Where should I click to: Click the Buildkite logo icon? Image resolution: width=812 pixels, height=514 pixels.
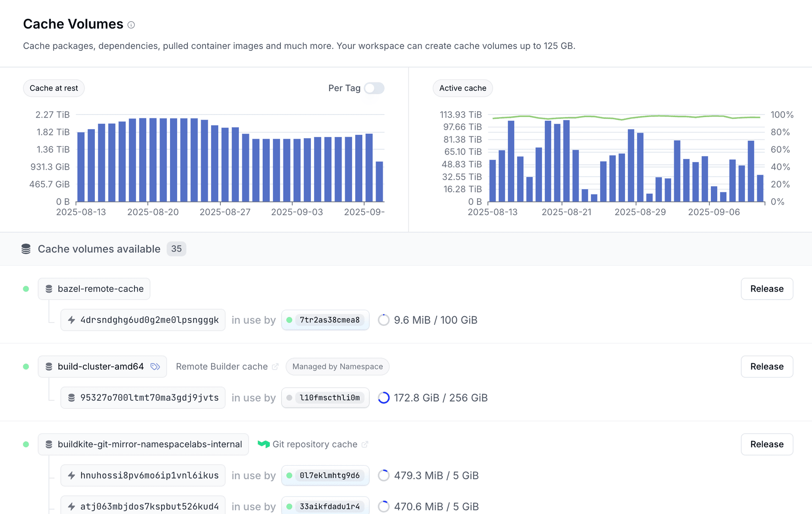coord(263,444)
